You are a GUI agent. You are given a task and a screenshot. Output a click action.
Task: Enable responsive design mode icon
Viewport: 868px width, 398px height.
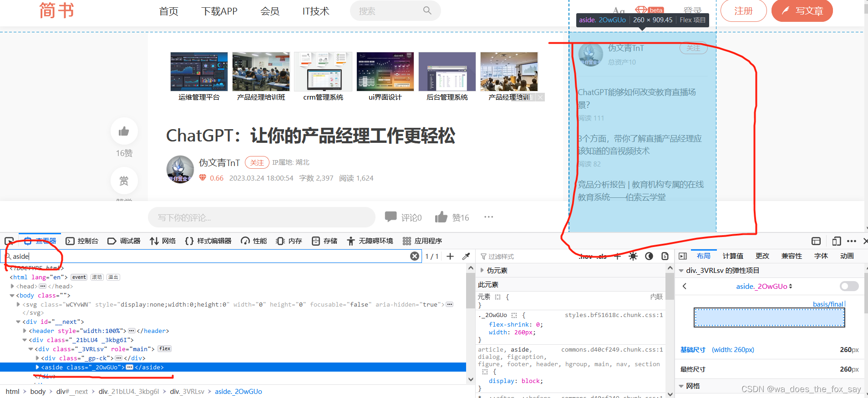[x=836, y=241]
